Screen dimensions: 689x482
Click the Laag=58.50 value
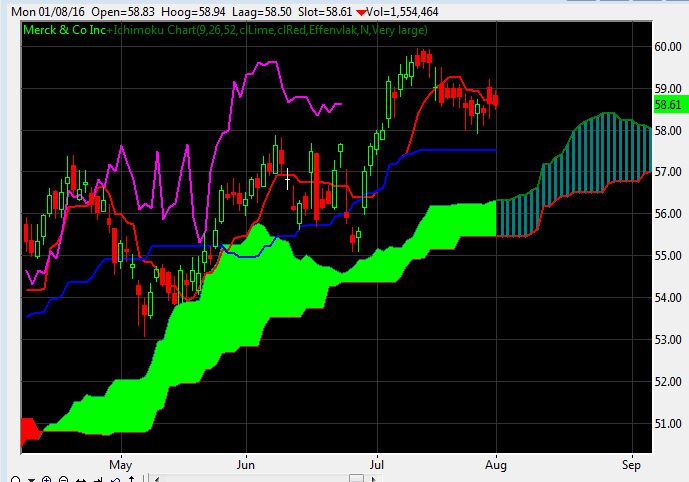(x=262, y=11)
